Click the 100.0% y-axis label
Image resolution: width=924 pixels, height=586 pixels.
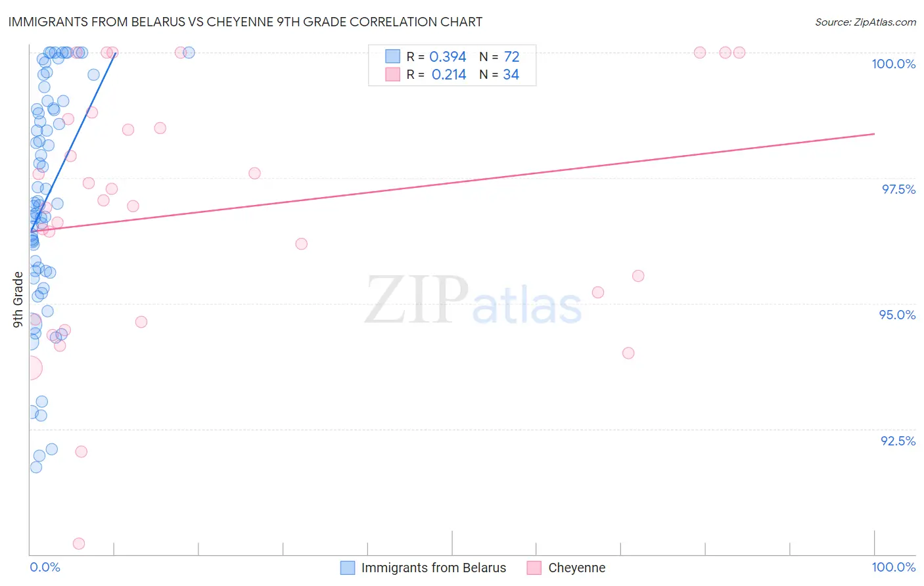(894, 64)
